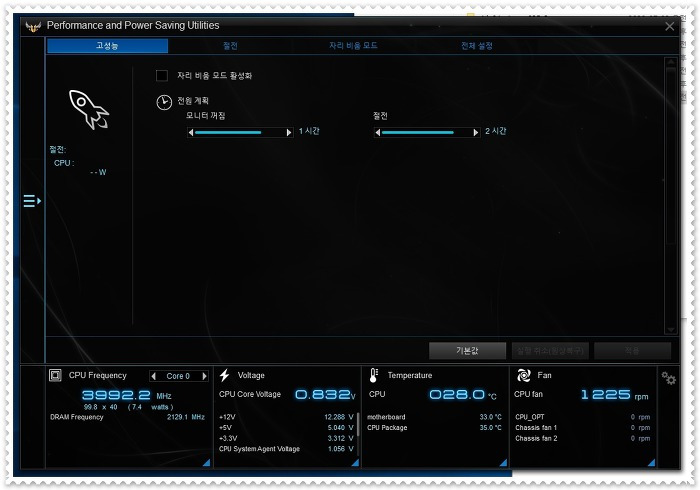Close the Performance and Power Saving window
The width and height of the screenshot is (700, 490).
[669, 26]
